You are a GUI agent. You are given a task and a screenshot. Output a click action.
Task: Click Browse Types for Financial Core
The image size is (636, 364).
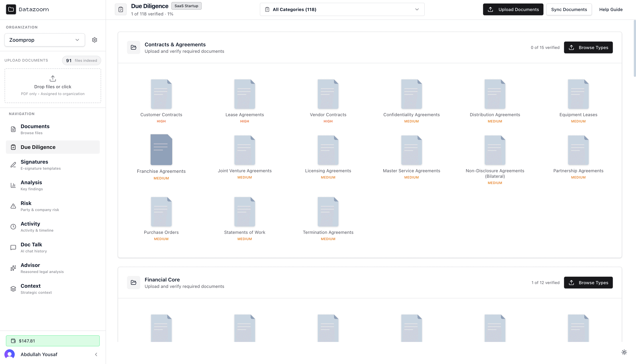[588, 283]
